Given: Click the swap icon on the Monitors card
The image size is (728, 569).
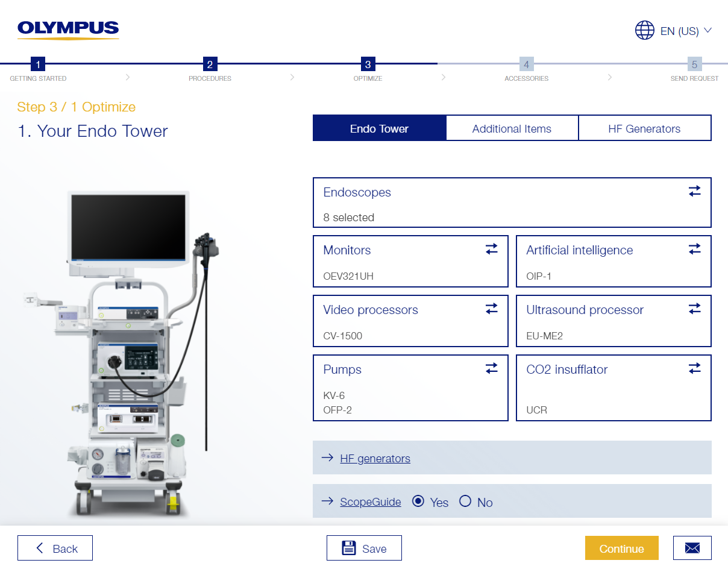Looking at the screenshot, I should pos(491,248).
